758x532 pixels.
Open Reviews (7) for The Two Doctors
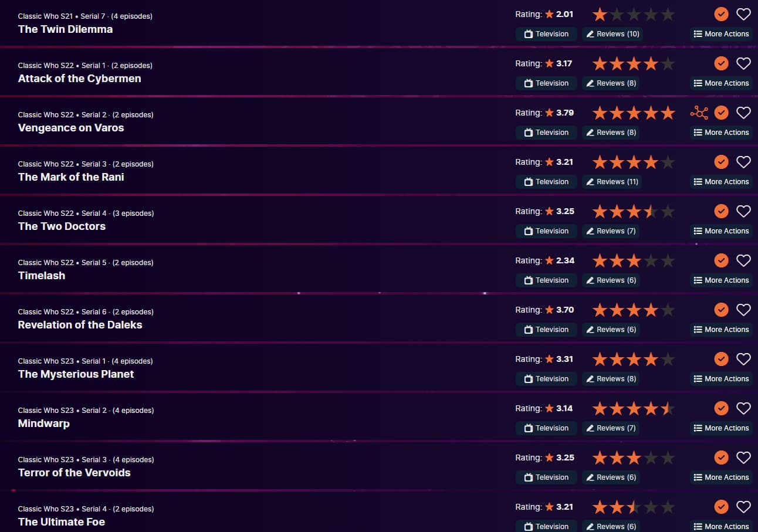[611, 231]
